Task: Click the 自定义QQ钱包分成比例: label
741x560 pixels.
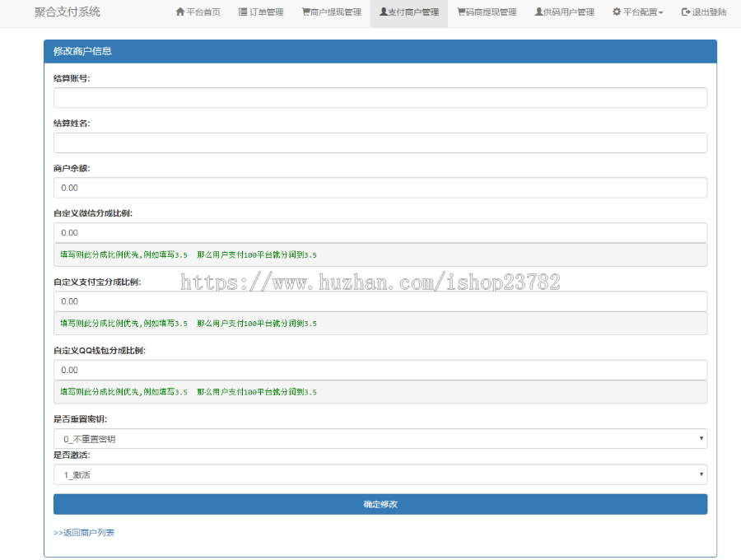Action: (x=100, y=351)
